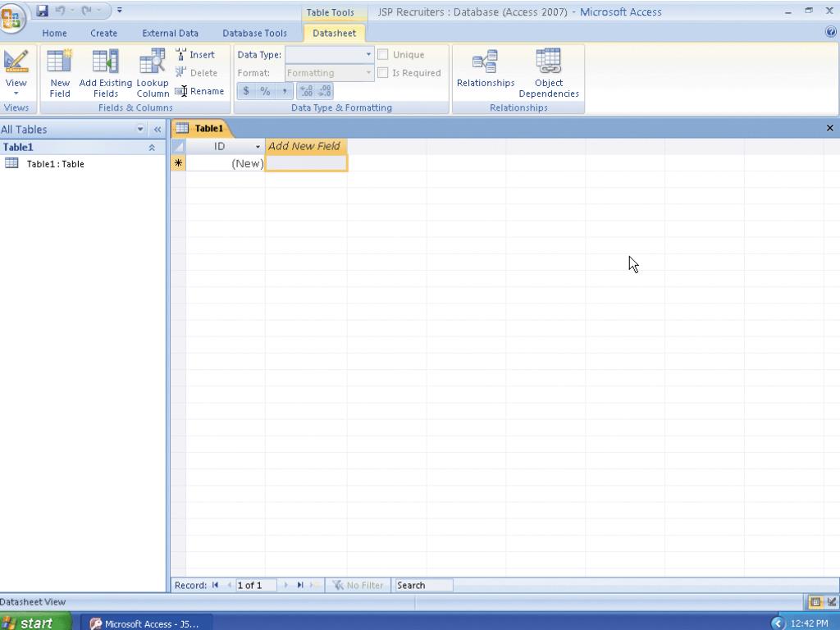Image resolution: width=840 pixels, height=630 pixels.
Task: Rename the selected field via Rename
Action: coord(199,91)
